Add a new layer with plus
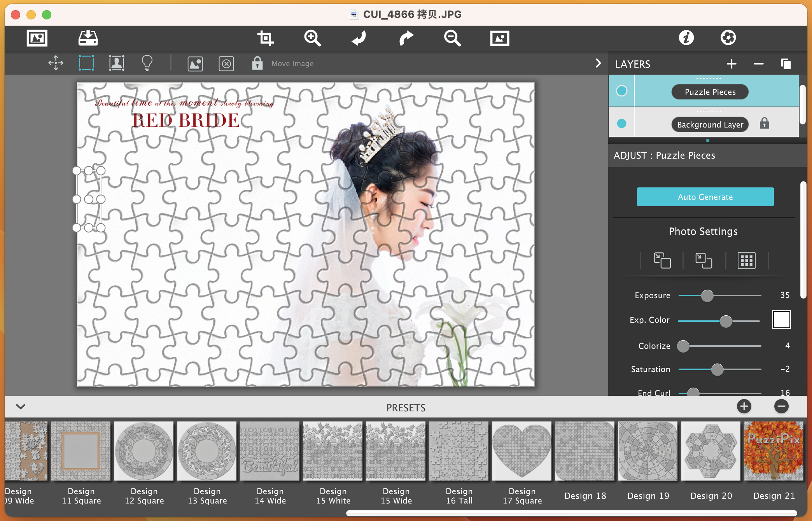812x521 pixels. pyautogui.click(x=731, y=64)
